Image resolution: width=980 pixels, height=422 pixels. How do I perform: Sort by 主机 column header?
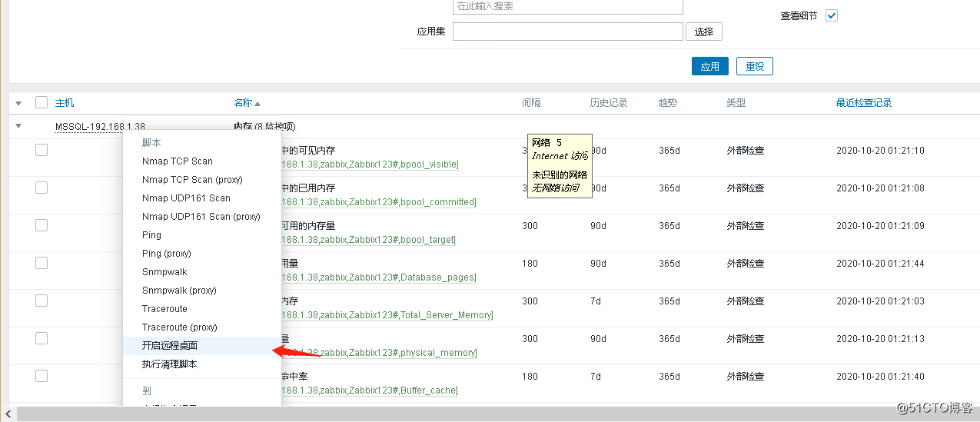(x=65, y=103)
